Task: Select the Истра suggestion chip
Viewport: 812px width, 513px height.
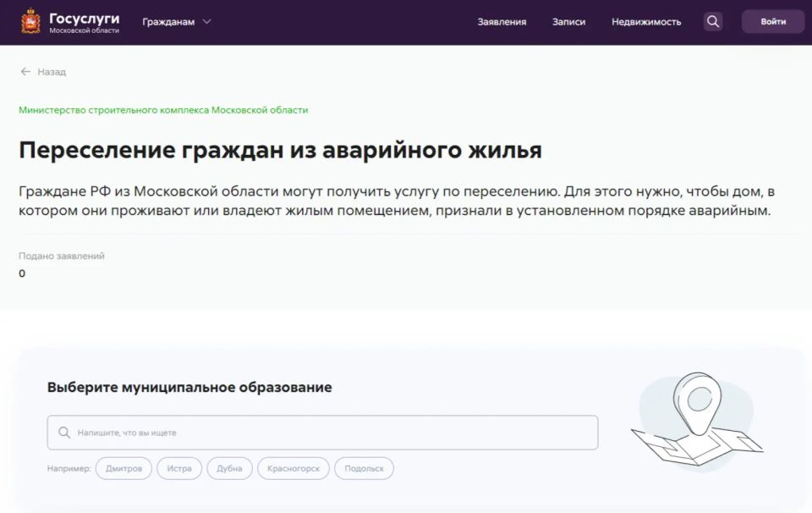Action: point(179,468)
